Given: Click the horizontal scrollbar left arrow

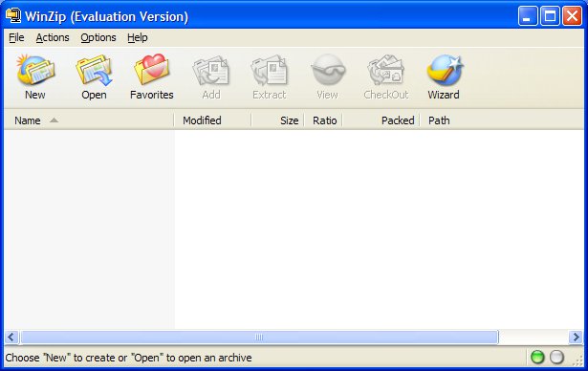Looking at the screenshot, I should (x=11, y=337).
